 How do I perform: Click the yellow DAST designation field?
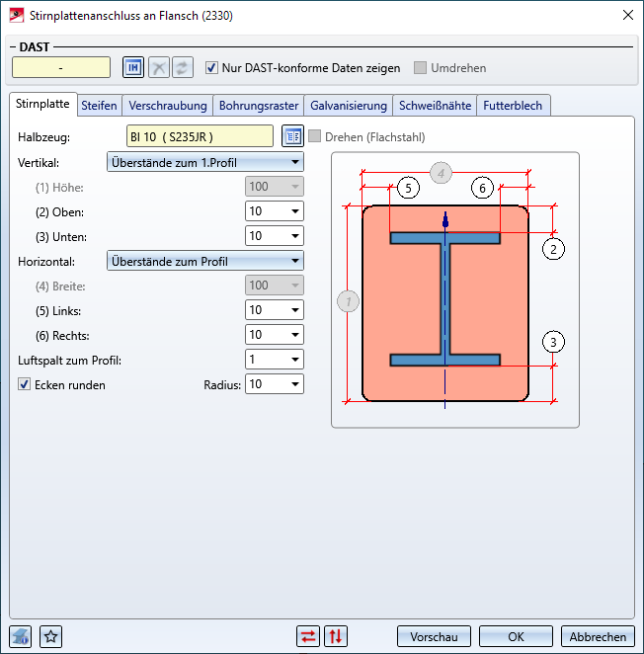click(x=61, y=67)
